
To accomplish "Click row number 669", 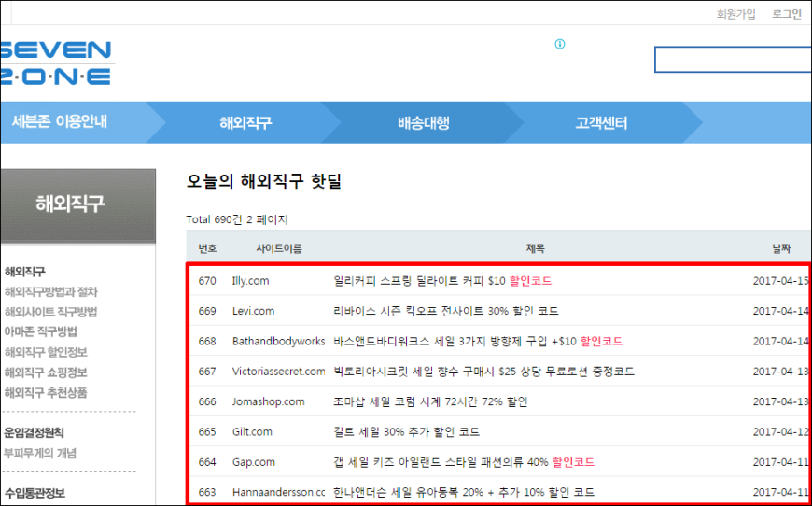I will (207, 311).
